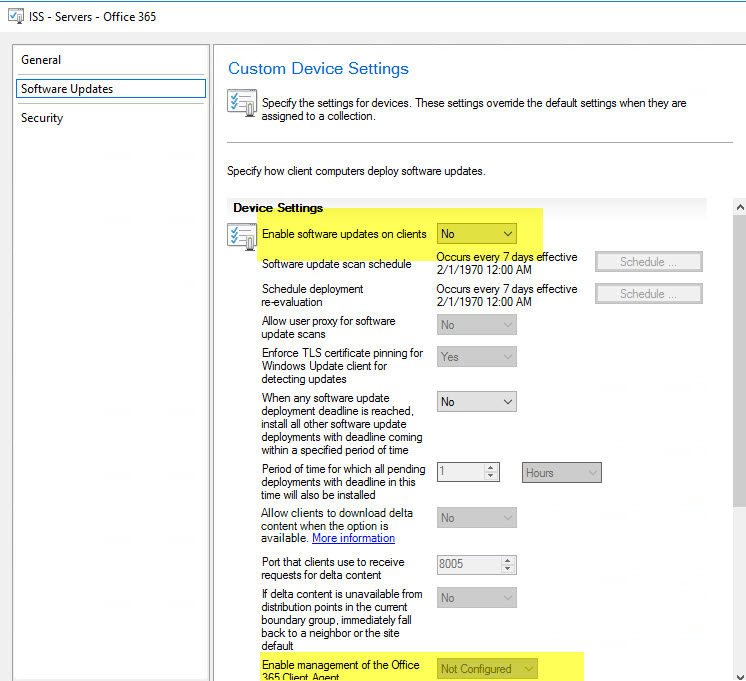Image resolution: width=746 pixels, height=681 pixels.
Task: Click the re-evaluation 'Occurs every 7 days' text
Action: pyautogui.click(x=507, y=295)
